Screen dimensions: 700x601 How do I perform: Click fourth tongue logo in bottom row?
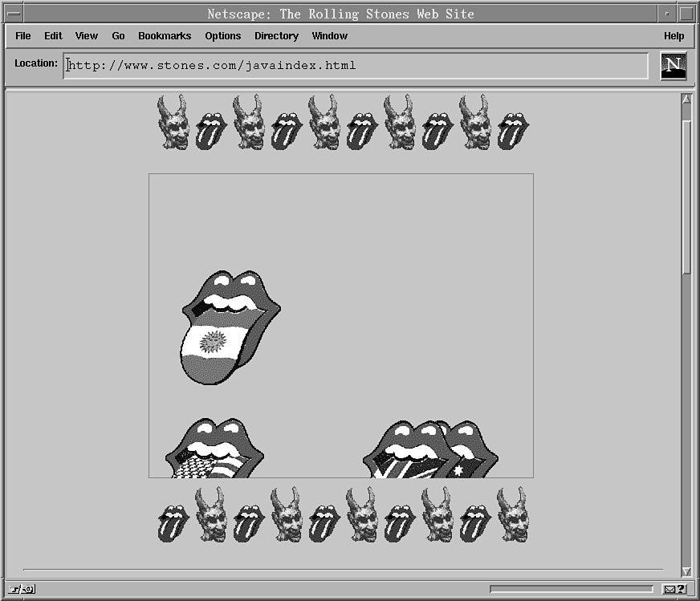[x=400, y=523]
